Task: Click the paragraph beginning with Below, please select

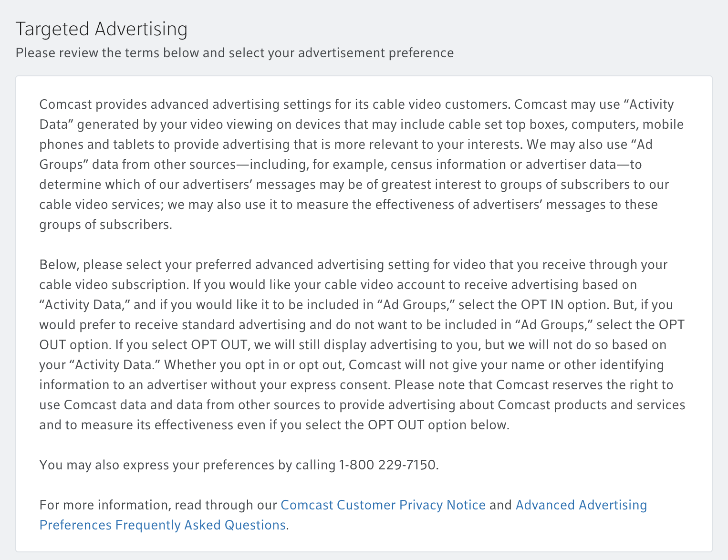Action: 363,344
